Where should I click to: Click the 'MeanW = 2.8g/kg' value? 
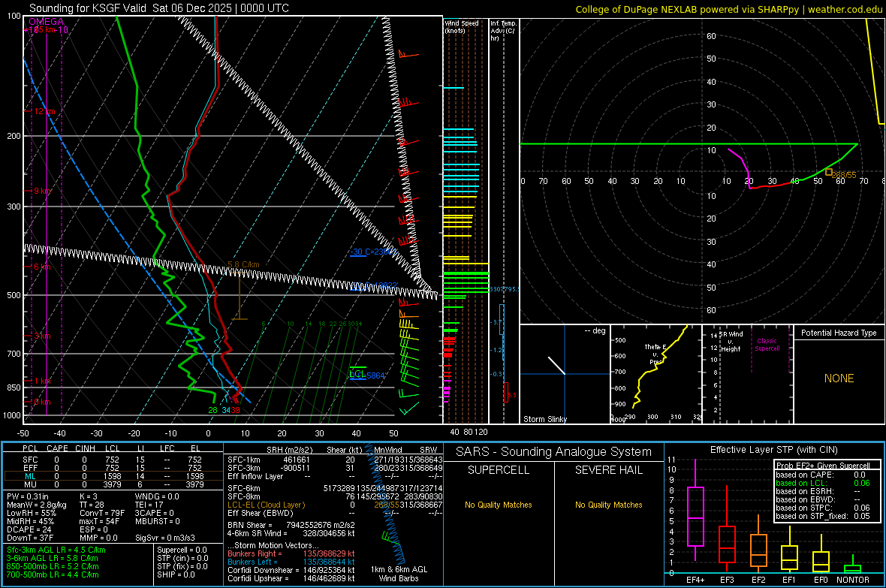37,505
